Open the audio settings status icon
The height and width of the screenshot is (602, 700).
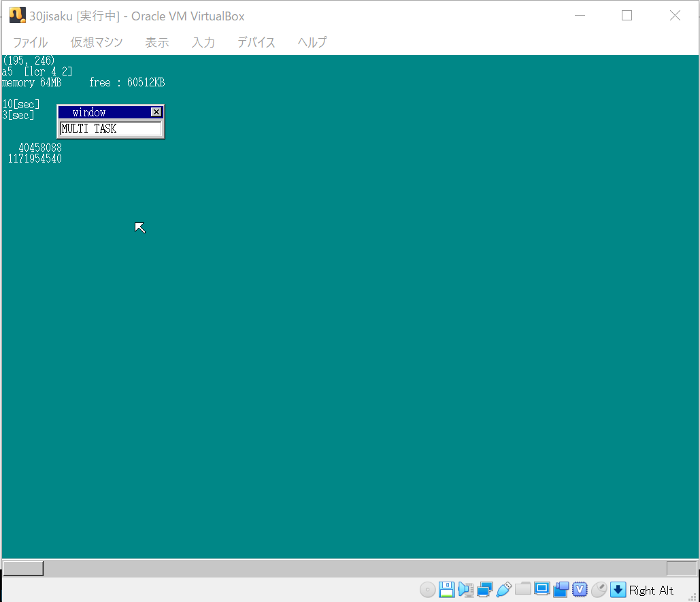[x=465, y=590]
